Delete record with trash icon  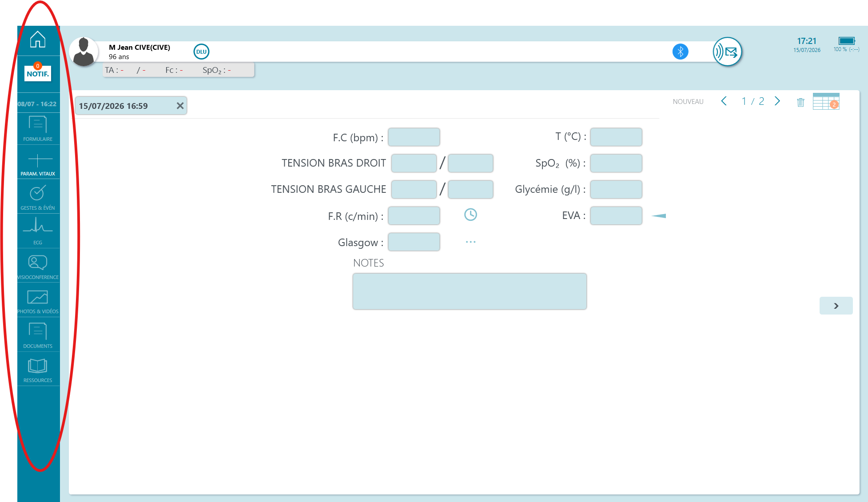click(x=800, y=102)
